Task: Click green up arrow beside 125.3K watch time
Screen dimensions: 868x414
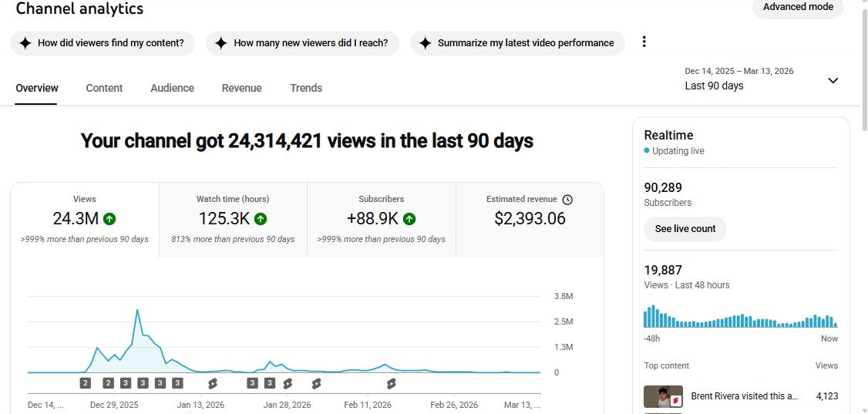Action: [x=261, y=219]
